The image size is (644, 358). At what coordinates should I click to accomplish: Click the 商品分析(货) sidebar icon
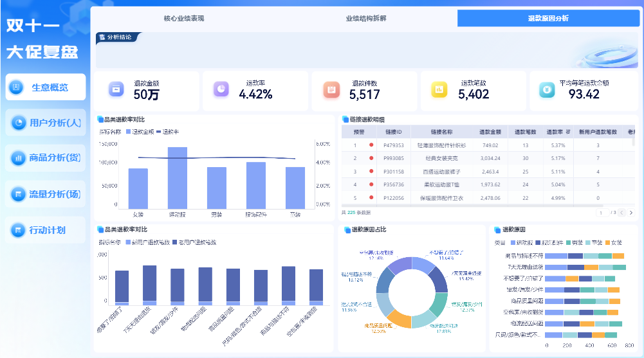[18, 158]
